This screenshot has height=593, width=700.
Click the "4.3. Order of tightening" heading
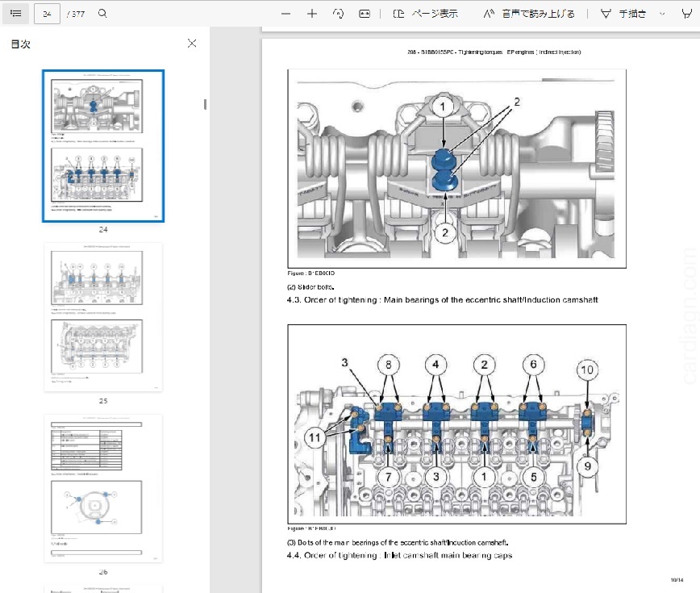[442, 300]
